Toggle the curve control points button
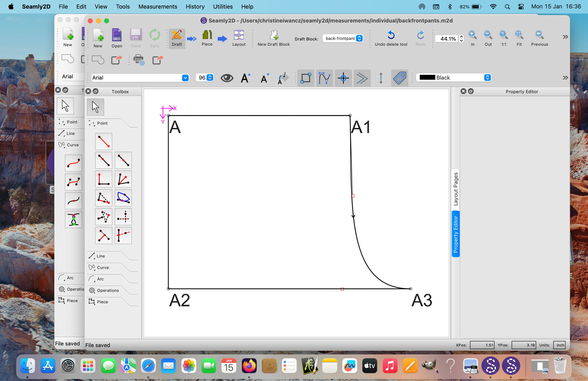The width and height of the screenshot is (588, 381). tap(324, 78)
